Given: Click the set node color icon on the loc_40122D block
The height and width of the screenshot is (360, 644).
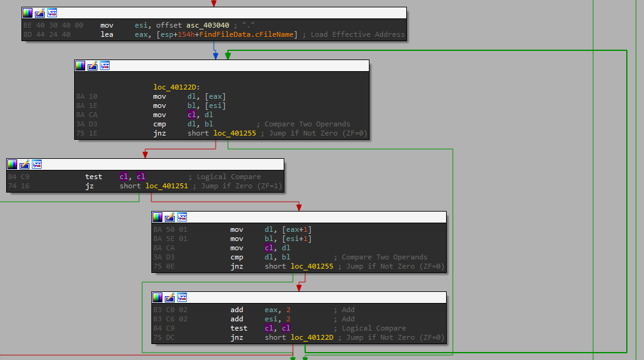Looking at the screenshot, I should pos(80,66).
